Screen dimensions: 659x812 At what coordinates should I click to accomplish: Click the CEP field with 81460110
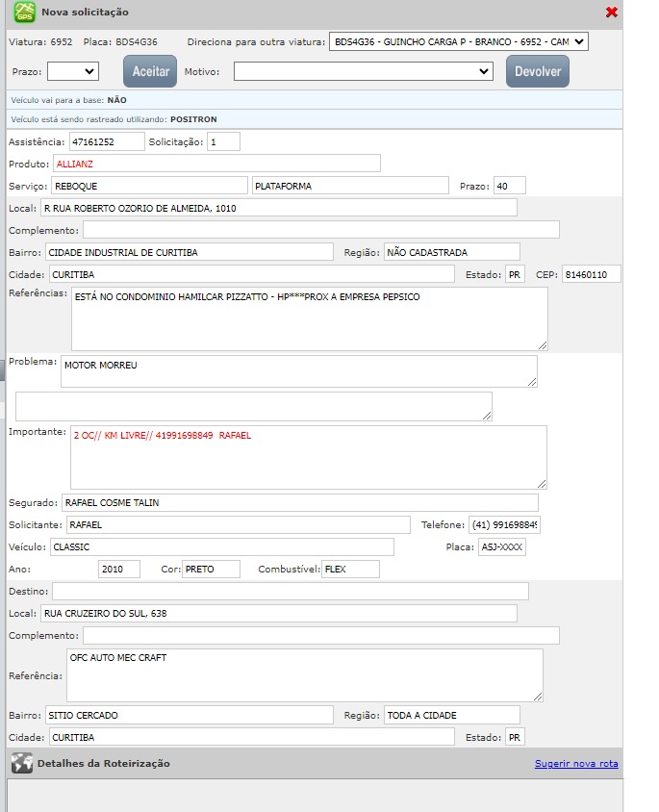pyautogui.click(x=591, y=274)
